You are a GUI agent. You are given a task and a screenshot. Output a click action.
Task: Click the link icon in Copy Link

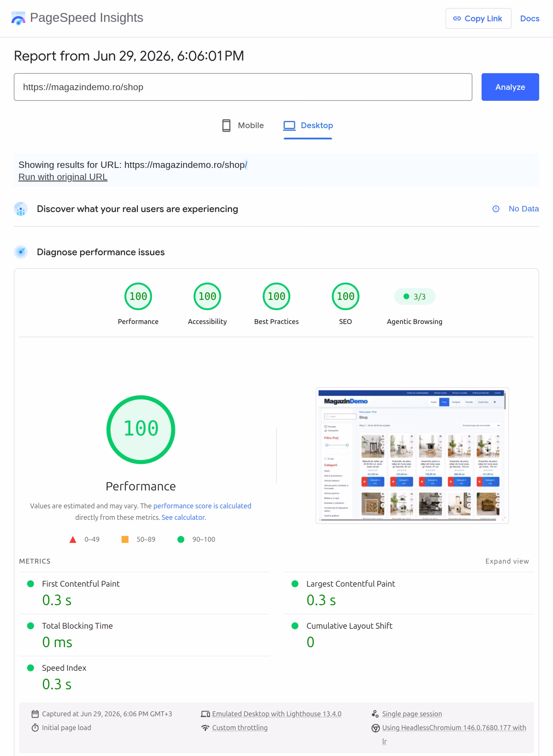click(x=457, y=18)
